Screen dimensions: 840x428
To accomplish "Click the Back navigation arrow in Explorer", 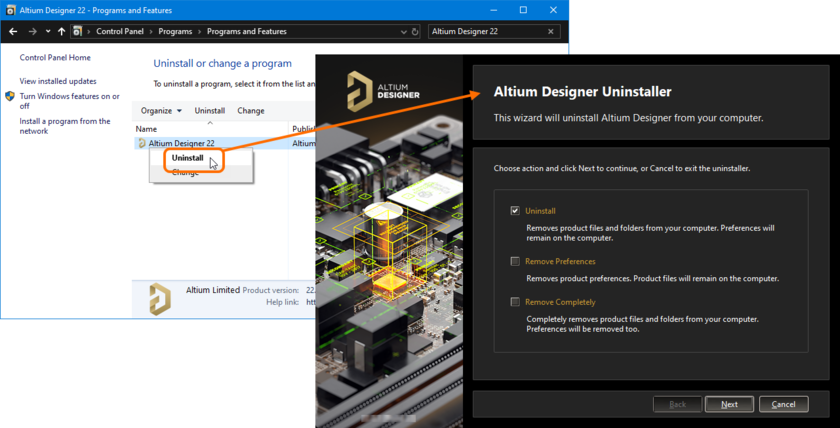I will [13, 32].
